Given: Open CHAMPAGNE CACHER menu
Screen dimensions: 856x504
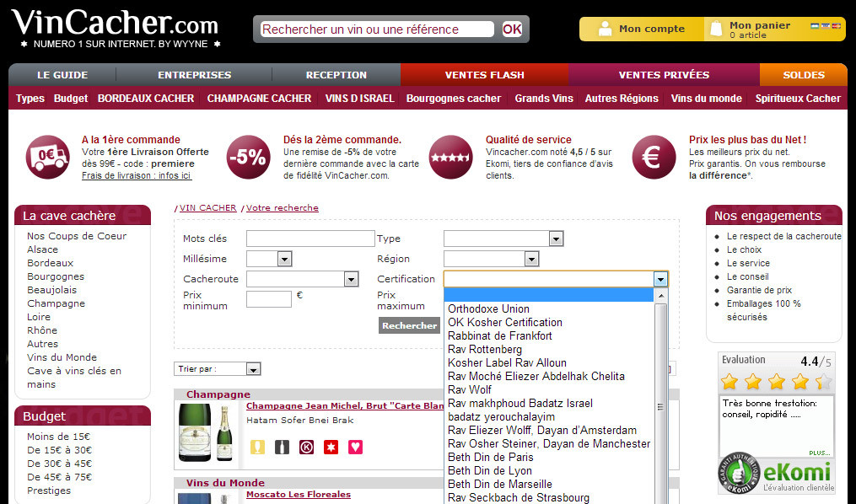Looking at the screenshot, I should tap(259, 98).
